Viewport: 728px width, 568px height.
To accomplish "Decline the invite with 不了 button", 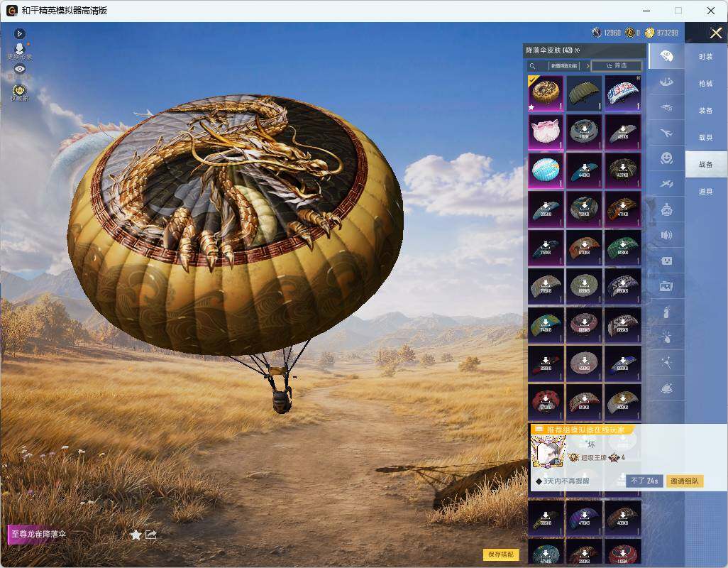I will [x=644, y=481].
